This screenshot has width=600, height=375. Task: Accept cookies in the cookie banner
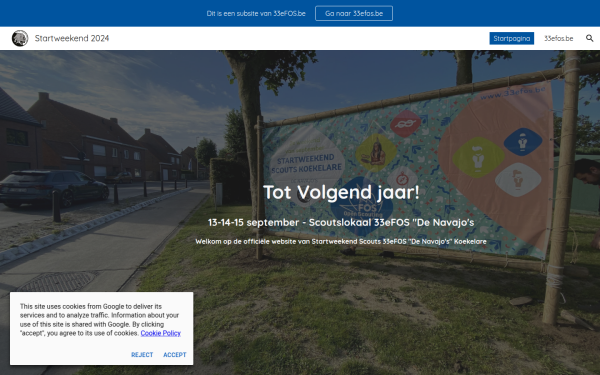[175, 355]
